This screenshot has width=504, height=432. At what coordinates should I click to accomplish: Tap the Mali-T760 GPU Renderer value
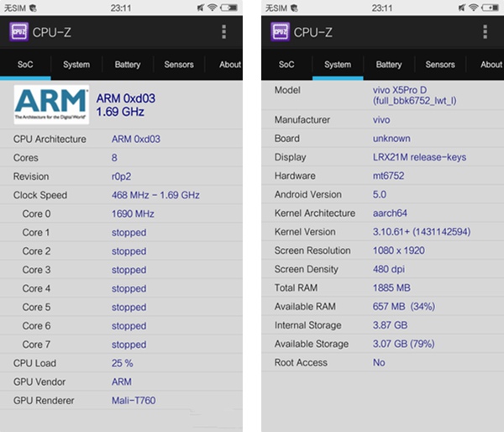[x=134, y=400]
